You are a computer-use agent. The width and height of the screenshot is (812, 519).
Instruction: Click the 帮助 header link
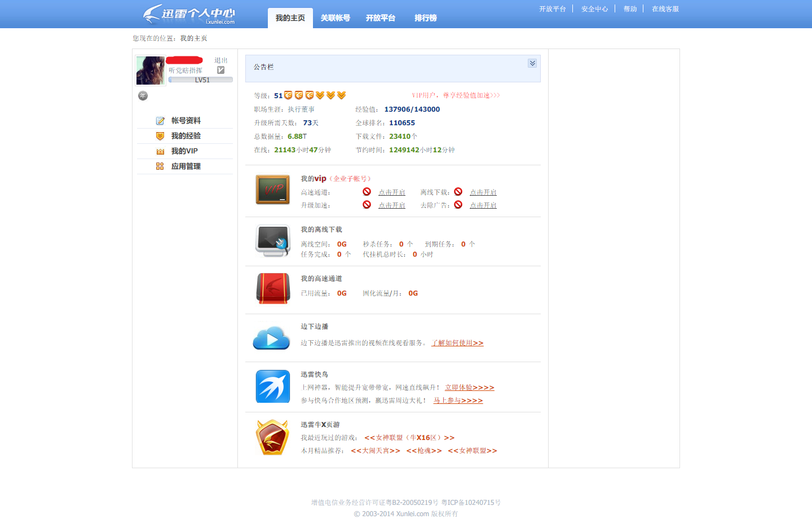click(630, 9)
